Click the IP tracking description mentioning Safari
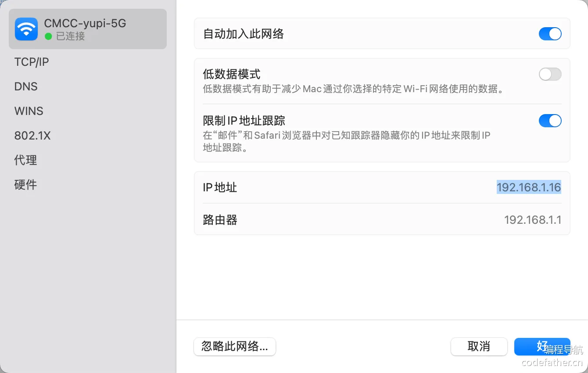Image resolution: width=588 pixels, height=373 pixels. tap(347, 141)
